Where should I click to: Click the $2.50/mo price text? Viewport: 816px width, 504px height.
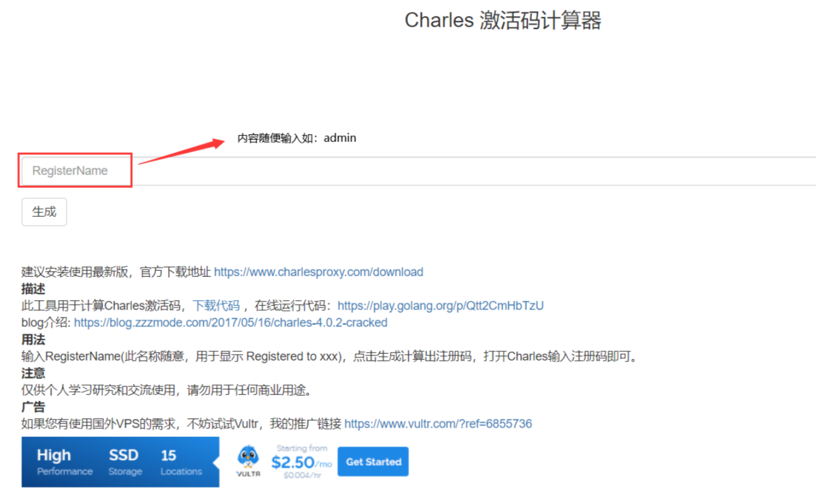click(302, 463)
